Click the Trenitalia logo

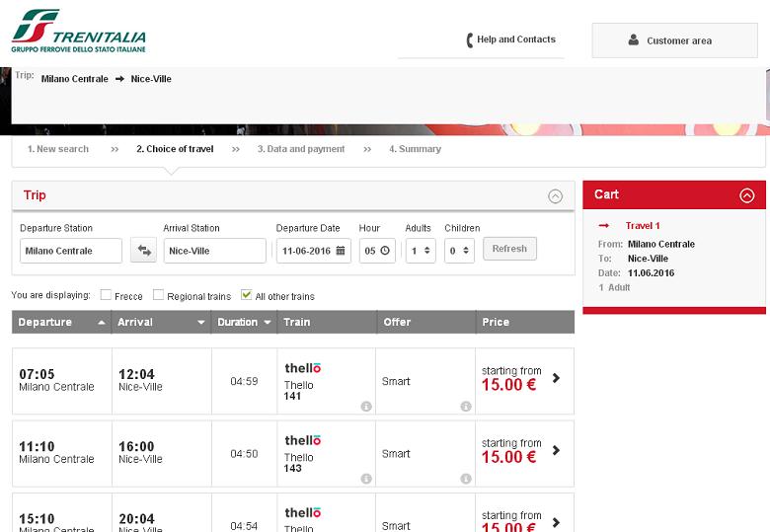79,31
